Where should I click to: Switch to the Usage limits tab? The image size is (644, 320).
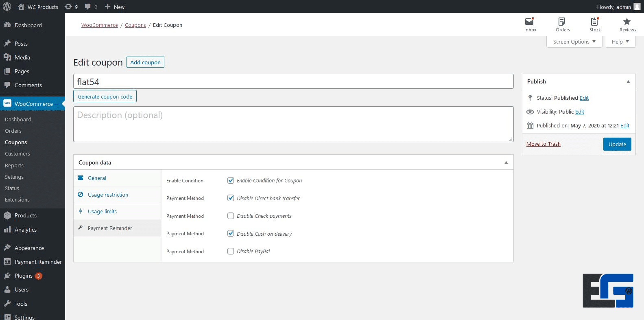pos(102,211)
